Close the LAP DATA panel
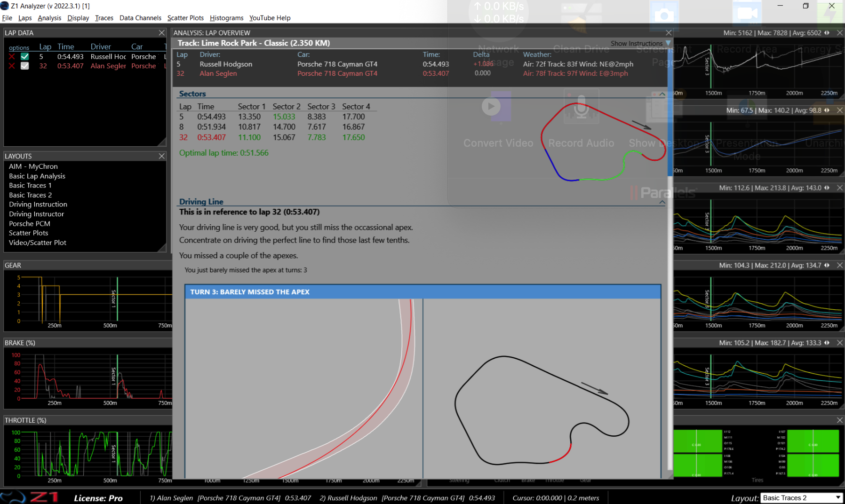Screen dimensions: 845x504 coord(162,32)
